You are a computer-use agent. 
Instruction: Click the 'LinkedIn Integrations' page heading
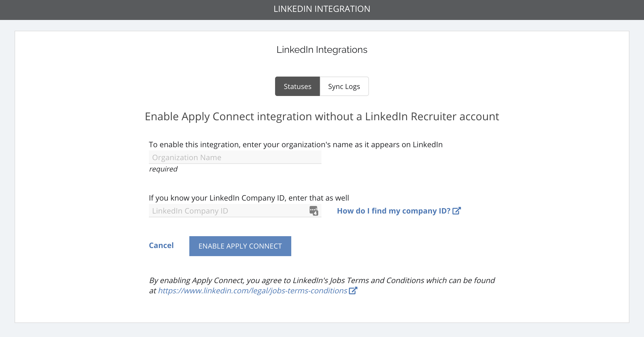coord(322,50)
